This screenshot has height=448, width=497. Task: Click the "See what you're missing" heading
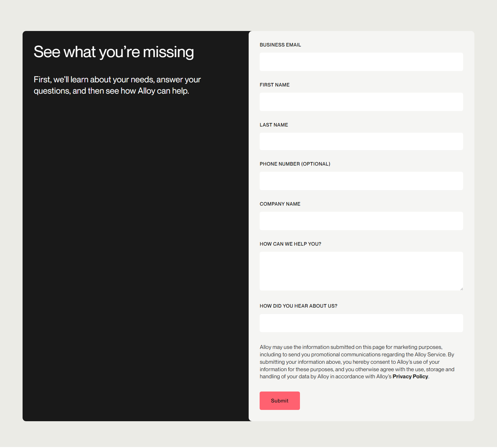[x=114, y=52]
